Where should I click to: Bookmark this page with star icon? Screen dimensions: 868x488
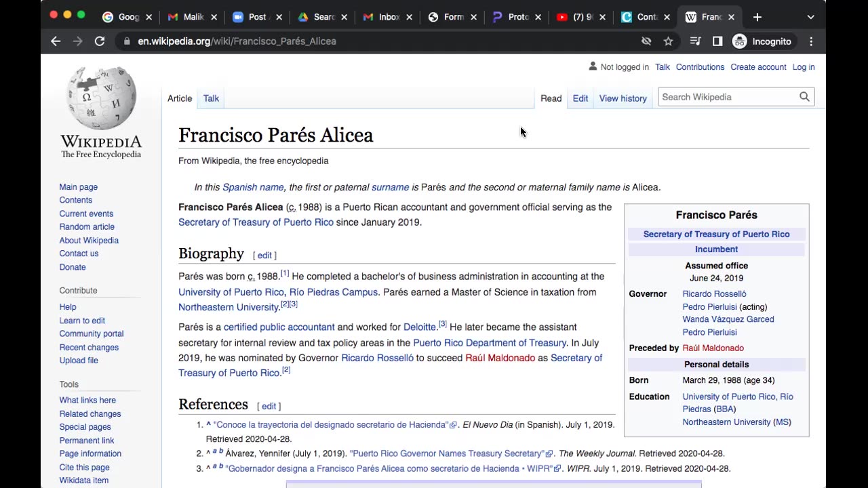click(x=668, y=41)
